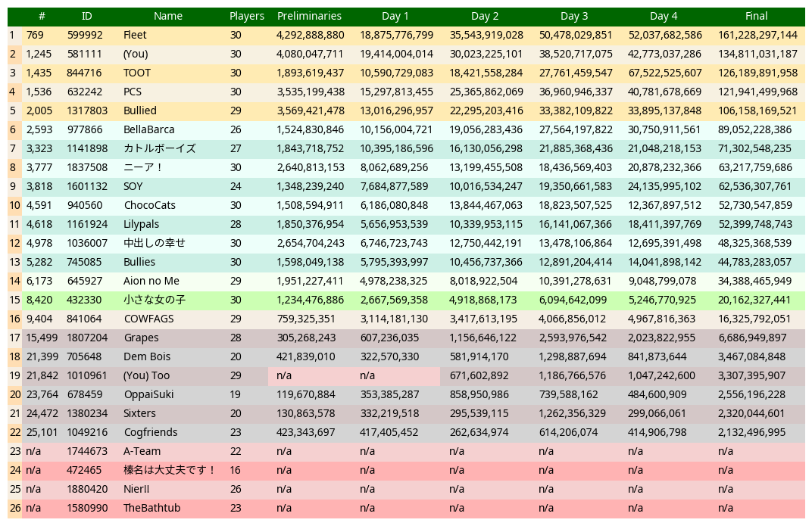Click Preliminaries value 2,654,704,243
812x526 pixels.
tap(311, 243)
